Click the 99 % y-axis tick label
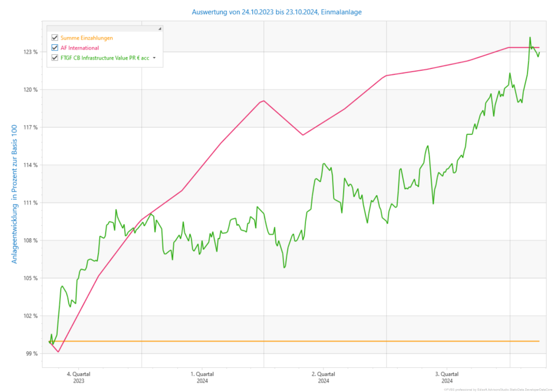 [x=31, y=354]
